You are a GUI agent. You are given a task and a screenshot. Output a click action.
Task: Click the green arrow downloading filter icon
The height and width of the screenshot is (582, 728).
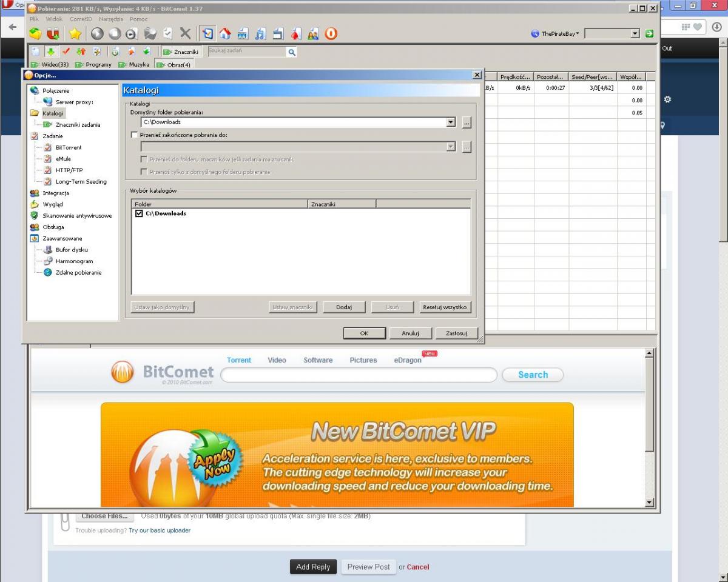(x=51, y=52)
